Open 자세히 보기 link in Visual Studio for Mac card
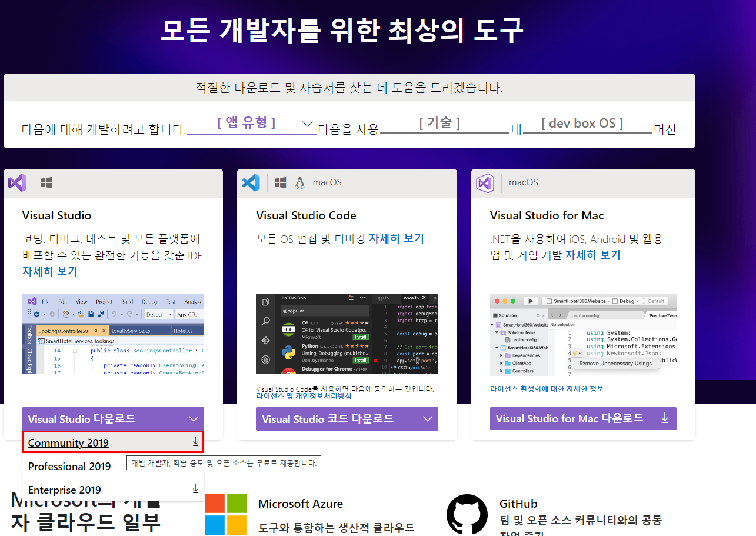Image resolution: width=756 pixels, height=536 pixels. pos(593,255)
